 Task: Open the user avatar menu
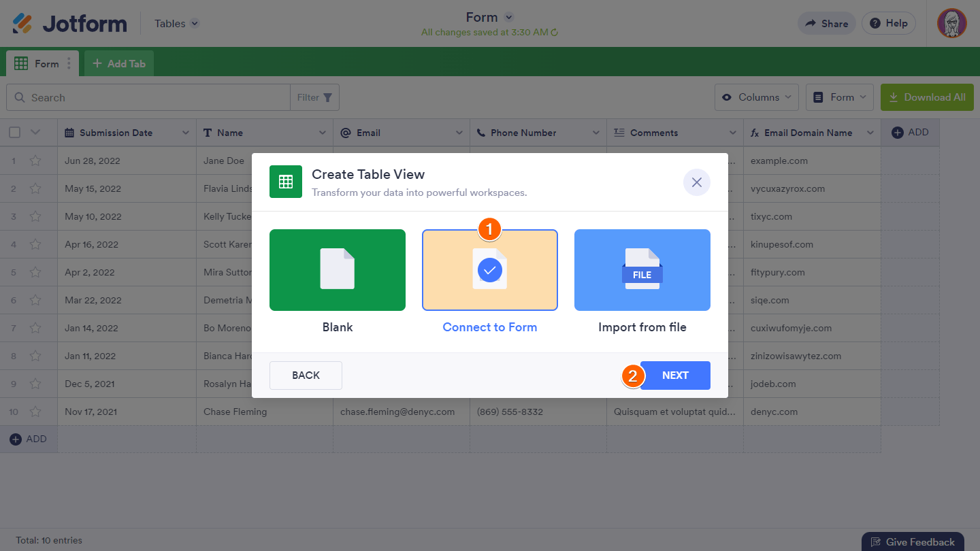951,23
